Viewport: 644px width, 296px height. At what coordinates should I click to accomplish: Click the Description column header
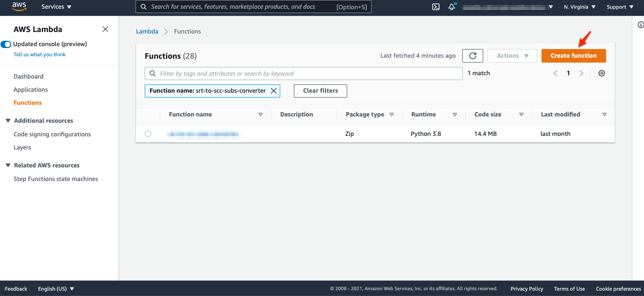point(296,115)
